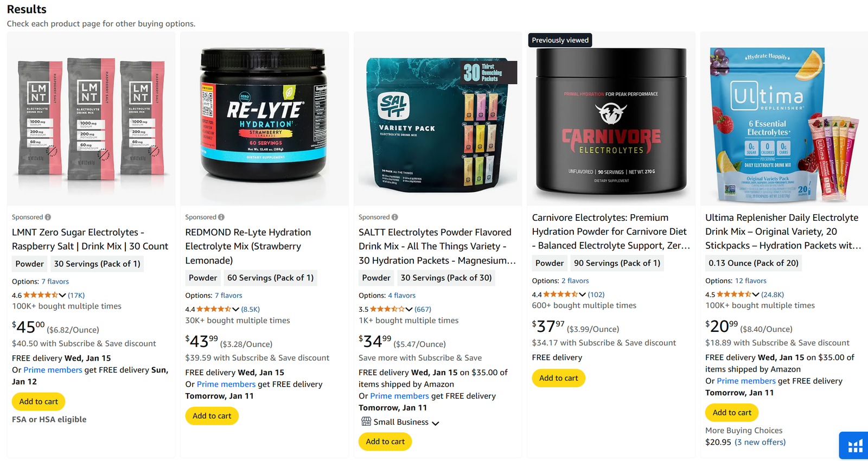Open the 3 new offers link
Screen dimensions: 868x461
(x=760, y=442)
